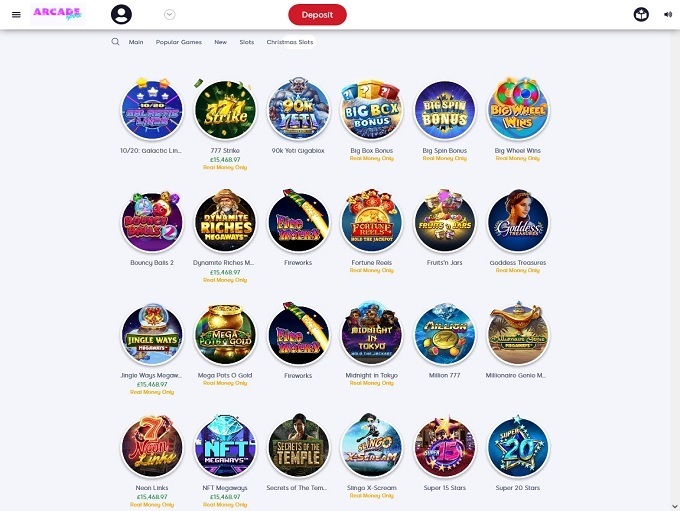Click the user account profile icon
Image resolution: width=680 pixels, height=511 pixels.
(121, 15)
